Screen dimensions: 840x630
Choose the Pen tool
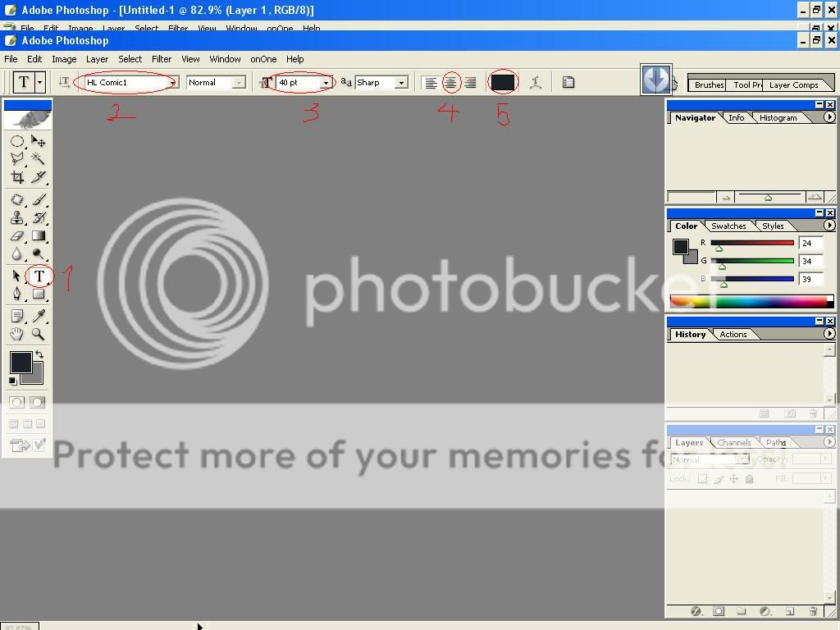(17, 294)
